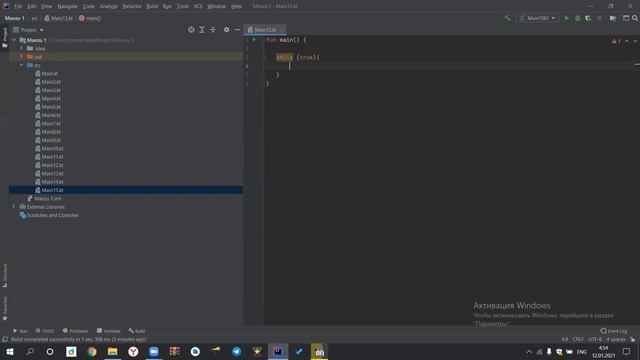
Task: Open the Build tool window button
Action: pos(137,331)
